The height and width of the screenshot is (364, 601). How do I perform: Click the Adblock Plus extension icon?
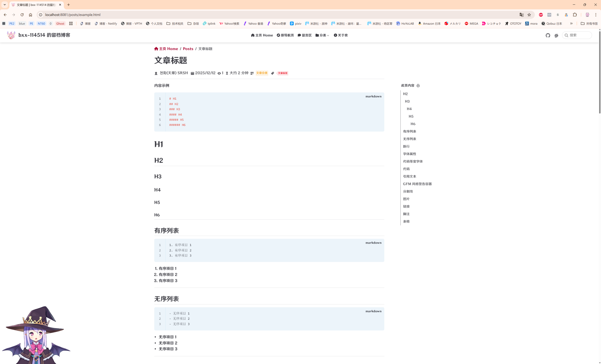coord(541,15)
